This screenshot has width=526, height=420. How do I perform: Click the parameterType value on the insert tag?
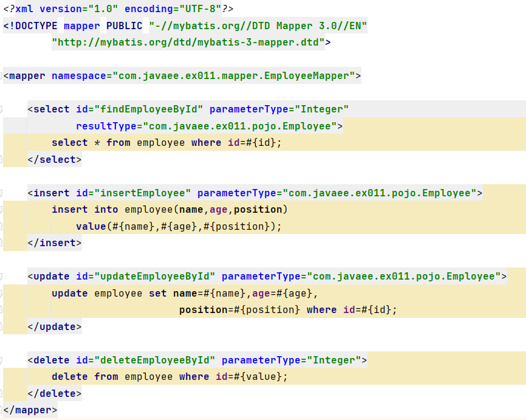[380, 193]
